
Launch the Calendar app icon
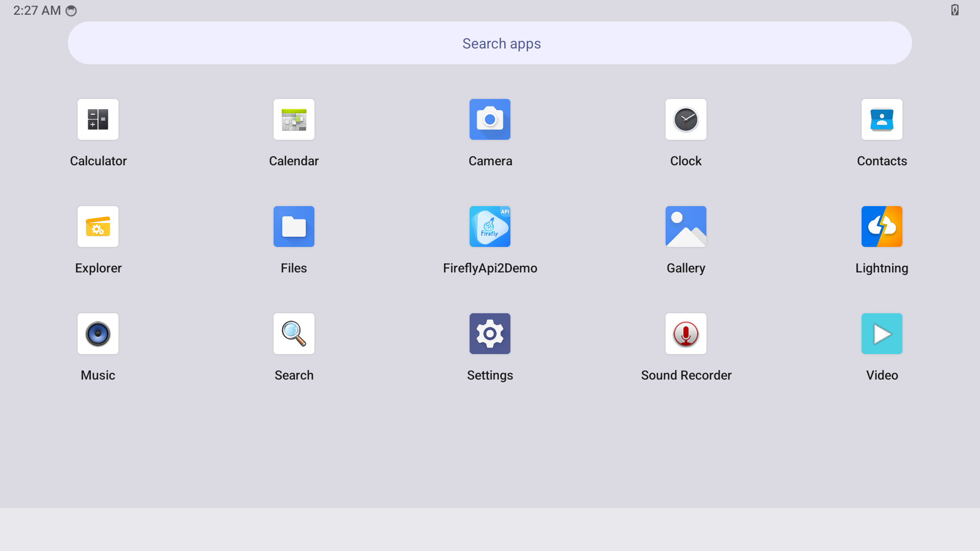(x=294, y=119)
